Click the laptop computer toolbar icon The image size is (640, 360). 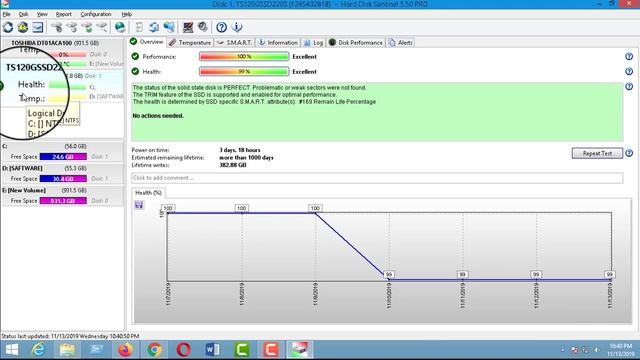click(188, 27)
